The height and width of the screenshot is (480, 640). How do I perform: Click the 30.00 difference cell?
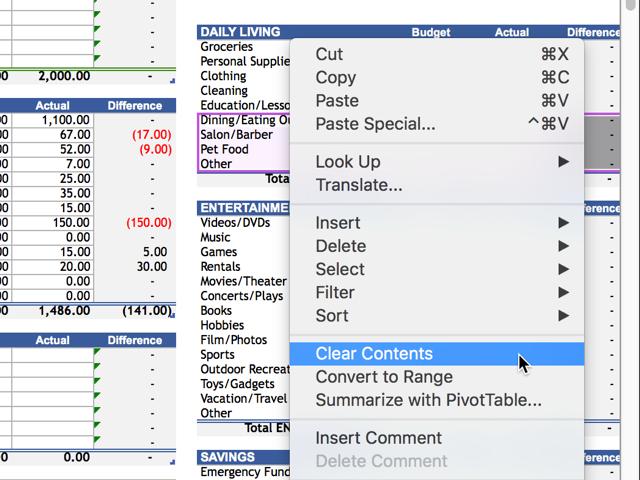tap(135, 267)
